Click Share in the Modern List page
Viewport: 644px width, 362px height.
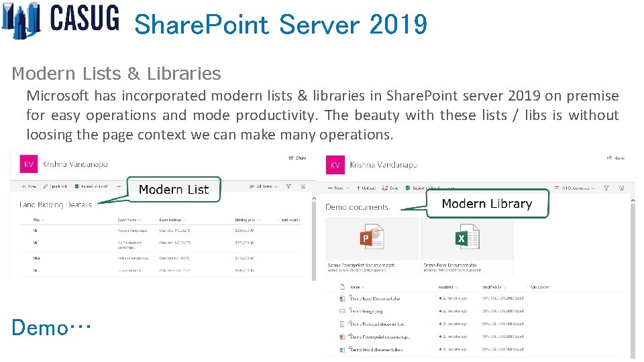pos(297,158)
